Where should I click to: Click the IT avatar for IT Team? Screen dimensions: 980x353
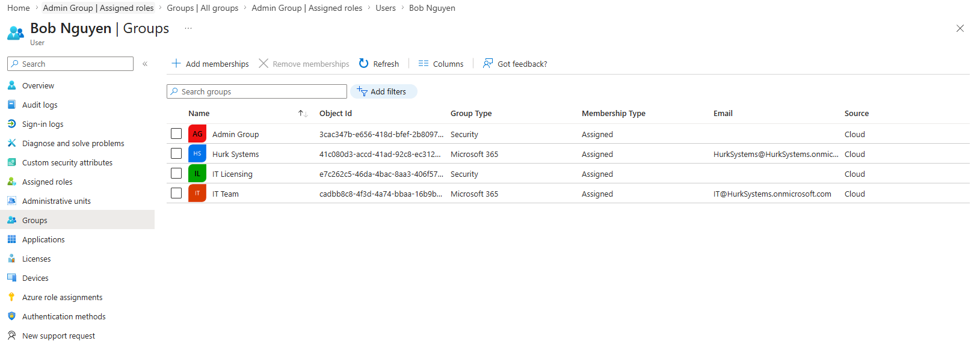click(197, 194)
